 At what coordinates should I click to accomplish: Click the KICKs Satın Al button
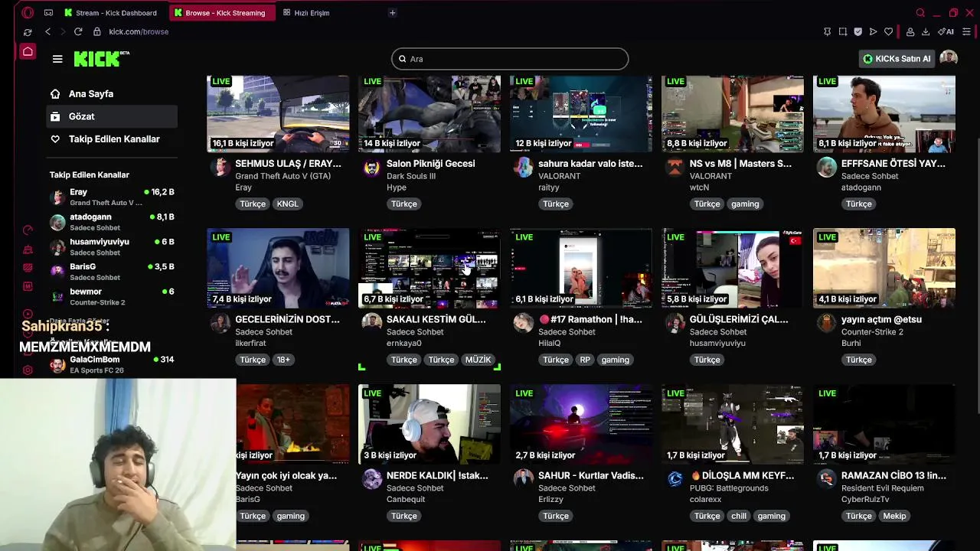897,58
